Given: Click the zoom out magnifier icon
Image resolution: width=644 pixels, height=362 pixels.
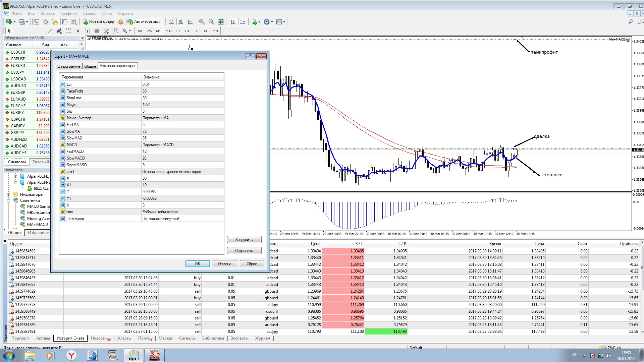Looking at the screenshot, I should coord(211,22).
